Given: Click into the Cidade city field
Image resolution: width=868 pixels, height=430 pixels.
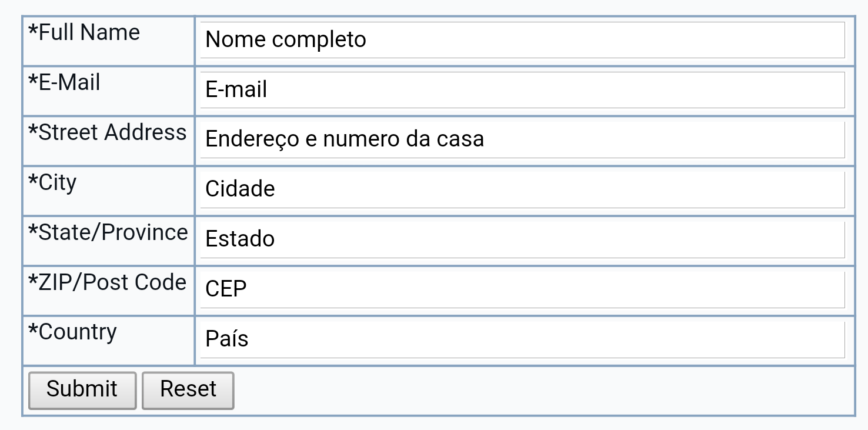Looking at the screenshot, I should (x=522, y=189).
